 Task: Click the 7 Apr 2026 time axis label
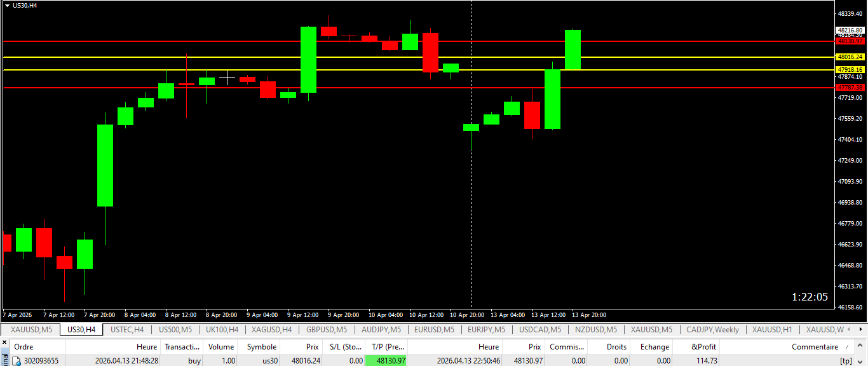click(x=18, y=315)
